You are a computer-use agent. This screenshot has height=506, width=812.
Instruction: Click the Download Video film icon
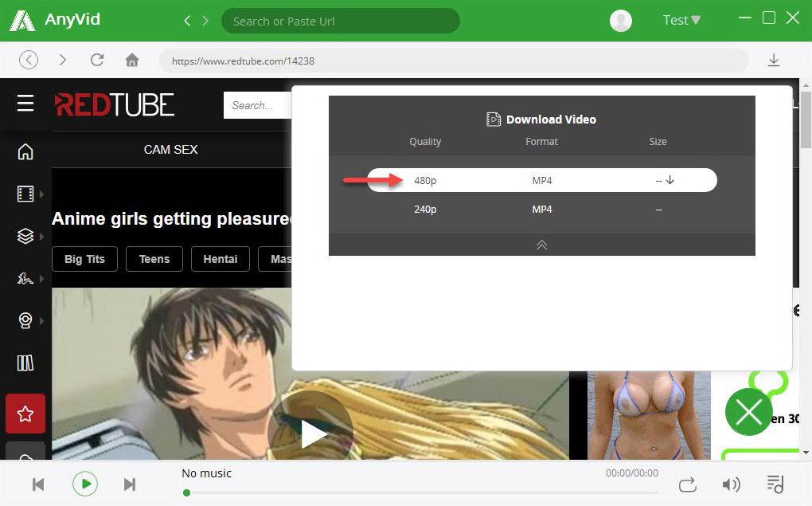(x=494, y=120)
